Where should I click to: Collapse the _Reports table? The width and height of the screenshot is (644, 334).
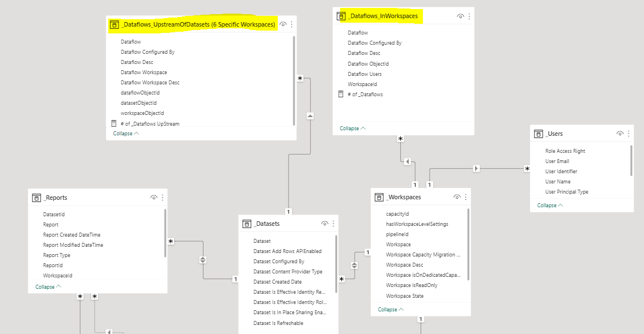pos(48,287)
